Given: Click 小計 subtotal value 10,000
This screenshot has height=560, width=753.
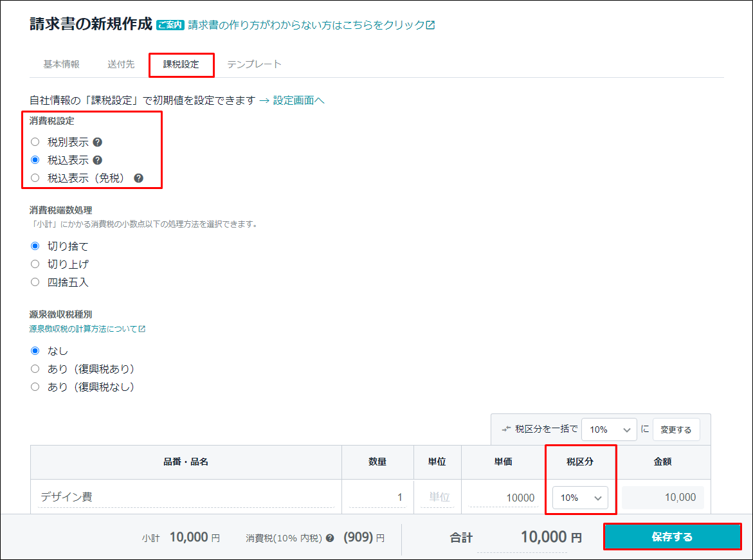Looking at the screenshot, I should [x=188, y=537].
